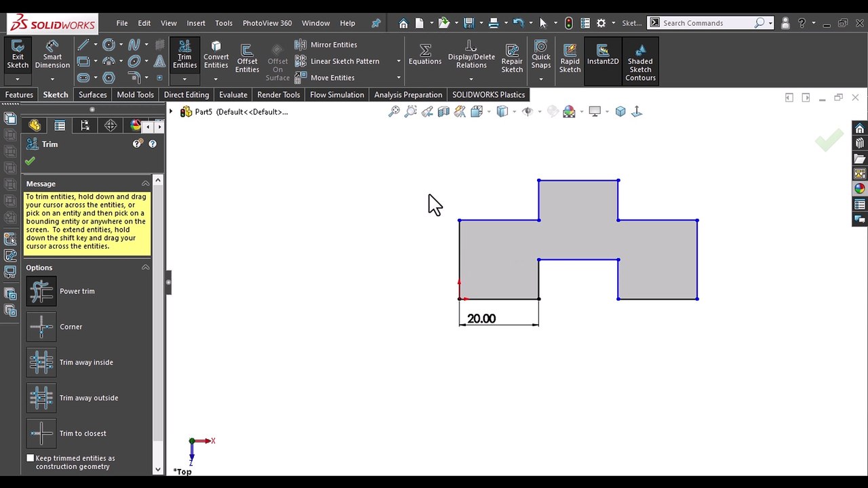The image size is (868, 488).
Task: Click Offset Entities tool
Action: click(x=247, y=58)
